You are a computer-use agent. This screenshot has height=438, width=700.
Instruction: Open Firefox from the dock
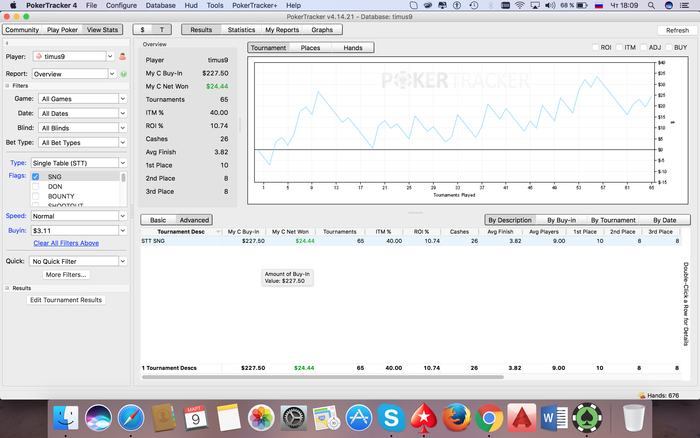click(x=456, y=418)
